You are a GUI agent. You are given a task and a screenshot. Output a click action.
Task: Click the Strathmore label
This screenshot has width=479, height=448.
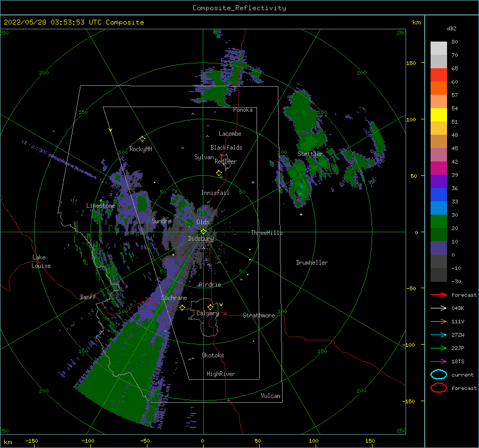click(259, 315)
